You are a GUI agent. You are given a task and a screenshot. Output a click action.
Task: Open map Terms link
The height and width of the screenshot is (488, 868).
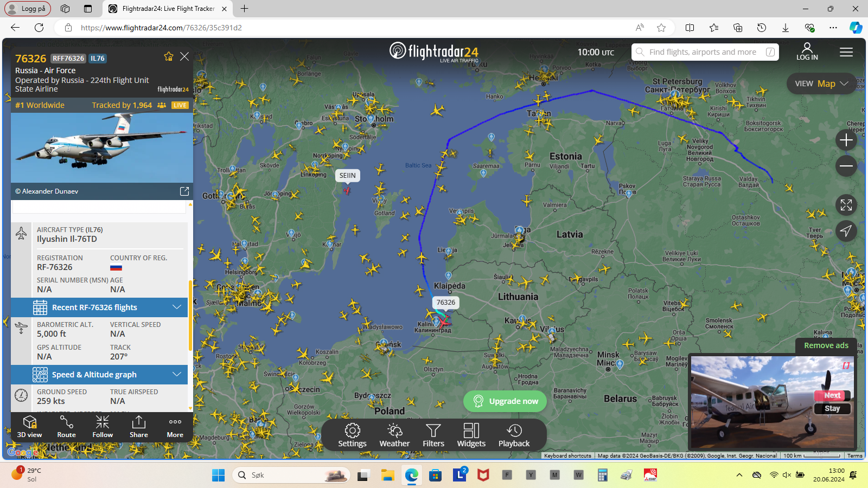[854, 455]
